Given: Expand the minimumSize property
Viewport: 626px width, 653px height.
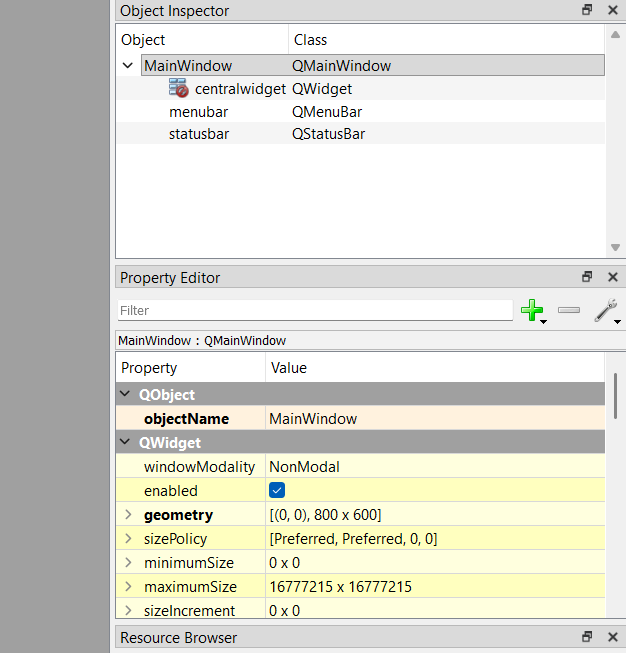Looking at the screenshot, I should pos(128,563).
